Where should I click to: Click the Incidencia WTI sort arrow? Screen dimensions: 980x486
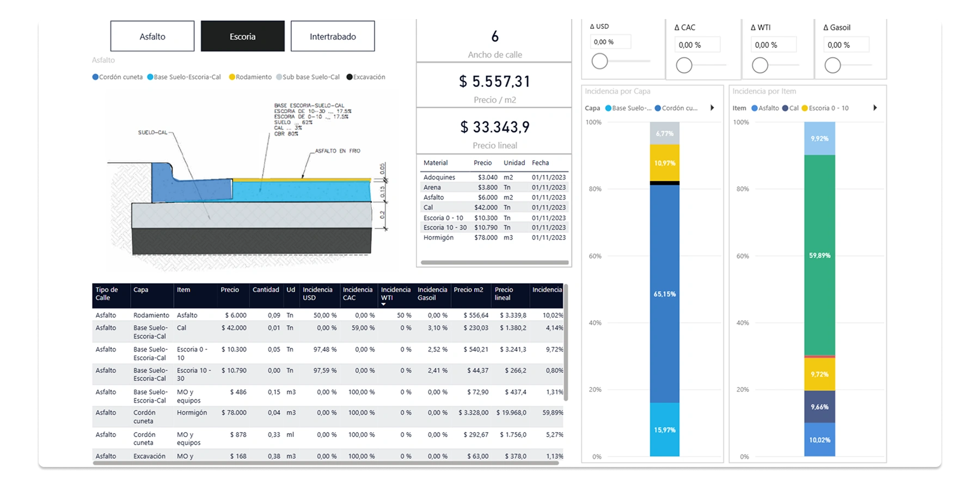pyautogui.click(x=384, y=304)
